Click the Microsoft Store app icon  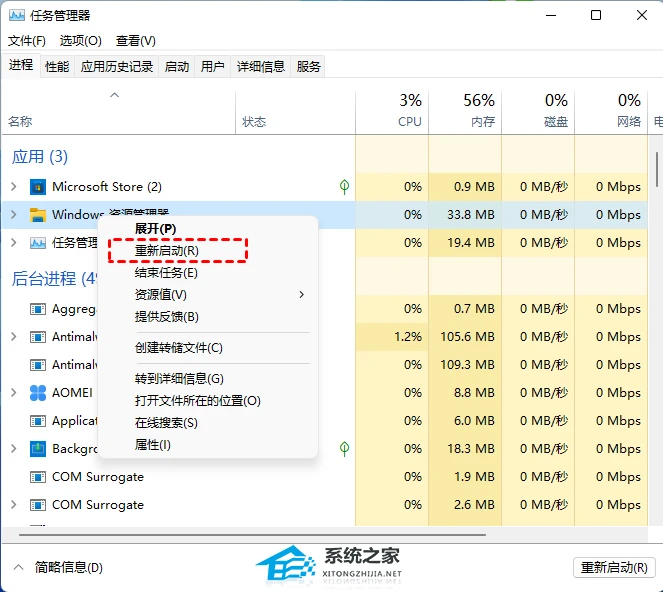pos(38,187)
